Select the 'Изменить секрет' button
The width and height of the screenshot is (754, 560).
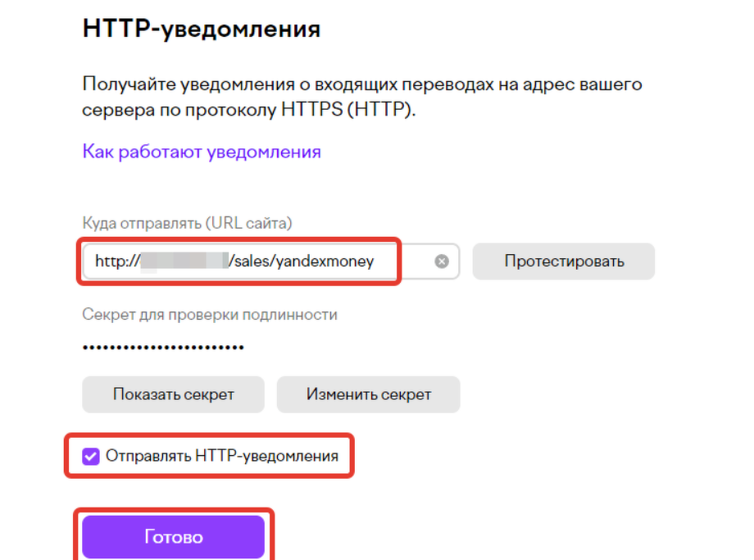pos(368,394)
